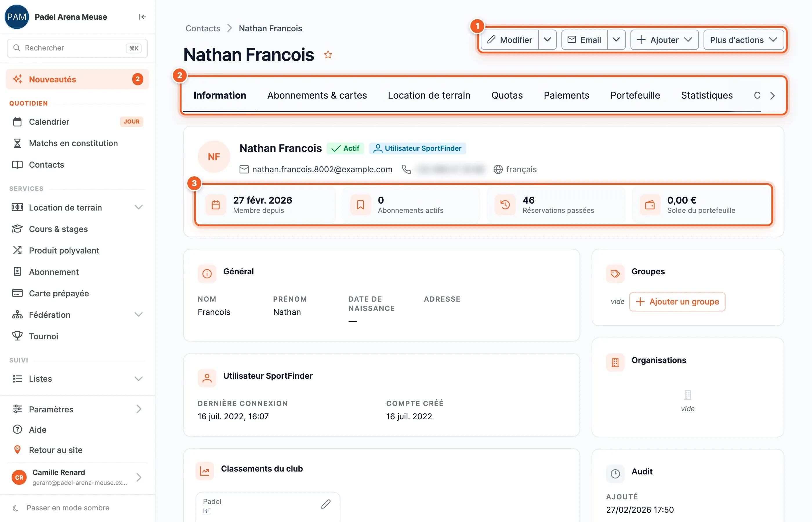The width and height of the screenshot is (812, 522).
Task: Click the Audit clock icon
Action: (615, 474)
